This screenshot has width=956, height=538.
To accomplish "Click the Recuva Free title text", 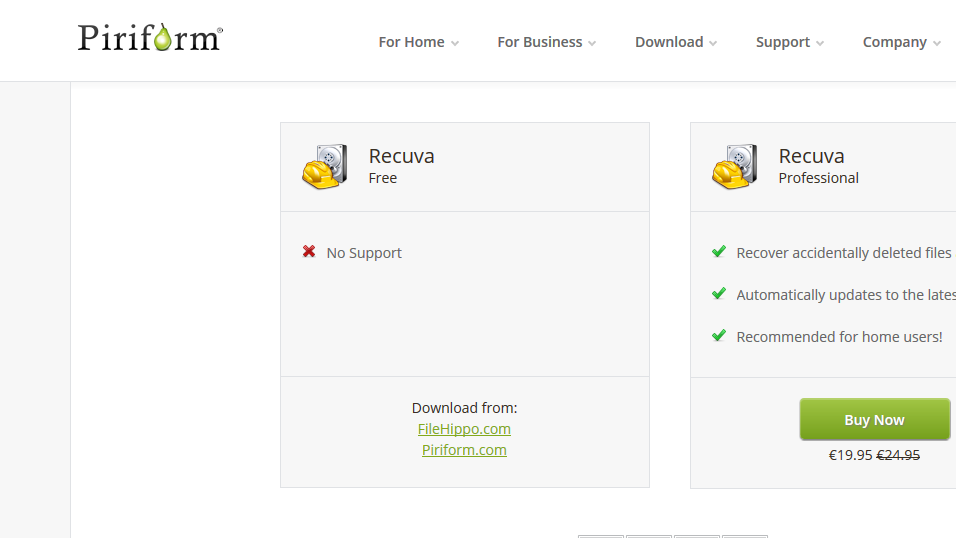I will pyautogui.click(x=401, y=156).
